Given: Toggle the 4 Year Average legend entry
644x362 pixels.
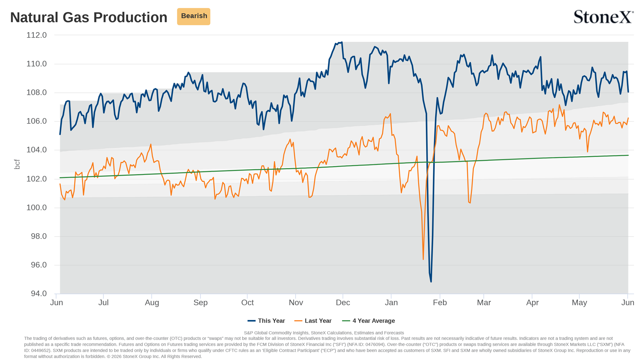Looking at the screenshot, I should [x=369, y=321].
